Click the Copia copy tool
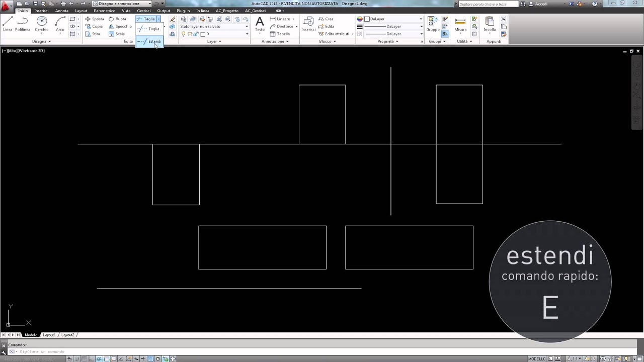The height and width of the screenshot is (362, 644). click(x=94, y=27)
